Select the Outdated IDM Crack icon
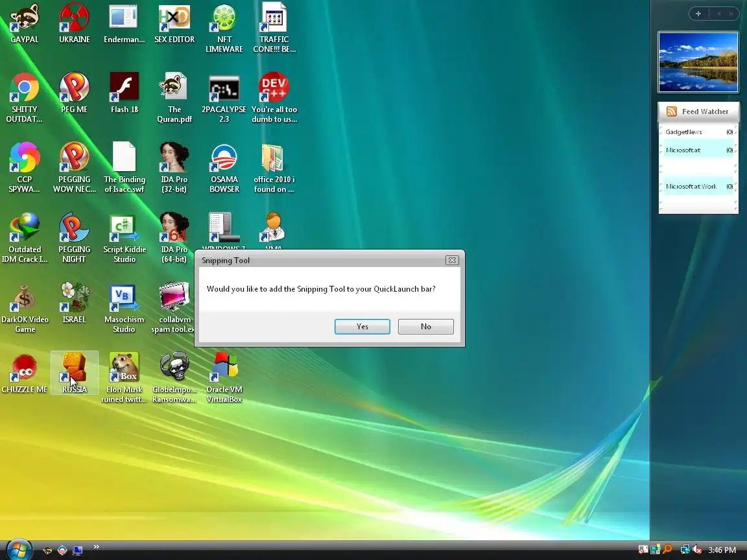The width and height of the screenshot is (747, 560). pos(24,238)
